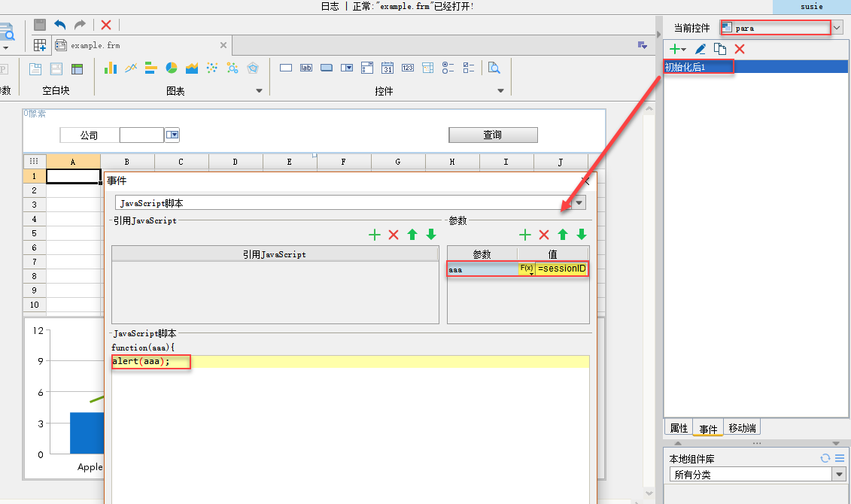The image size is (851, 504).
Task: Move the parameter up
Action: coord(563,235)
